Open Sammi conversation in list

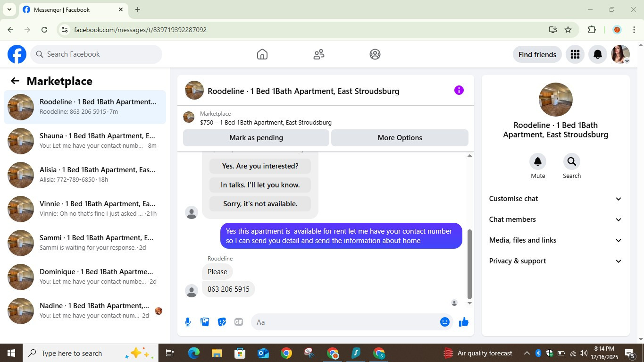point(85,243)
